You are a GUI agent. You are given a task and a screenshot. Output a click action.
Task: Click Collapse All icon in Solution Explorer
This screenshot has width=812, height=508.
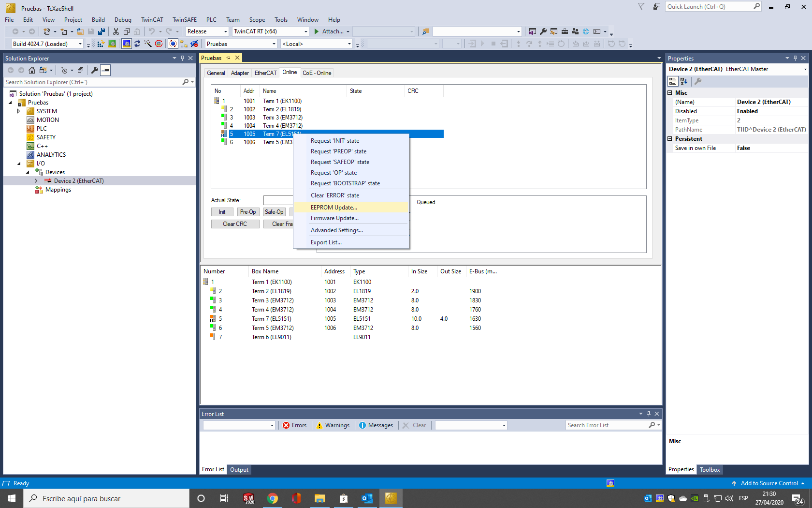click(x=80, y=70)
